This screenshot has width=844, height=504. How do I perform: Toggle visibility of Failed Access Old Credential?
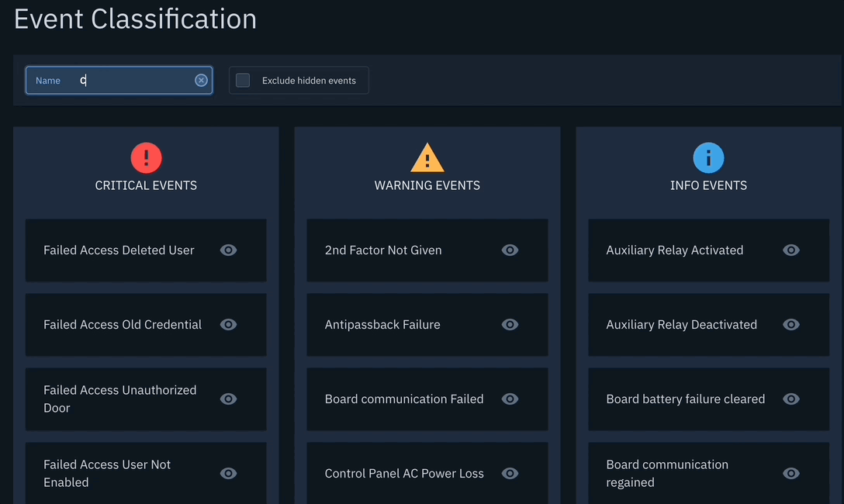[228, 324]
